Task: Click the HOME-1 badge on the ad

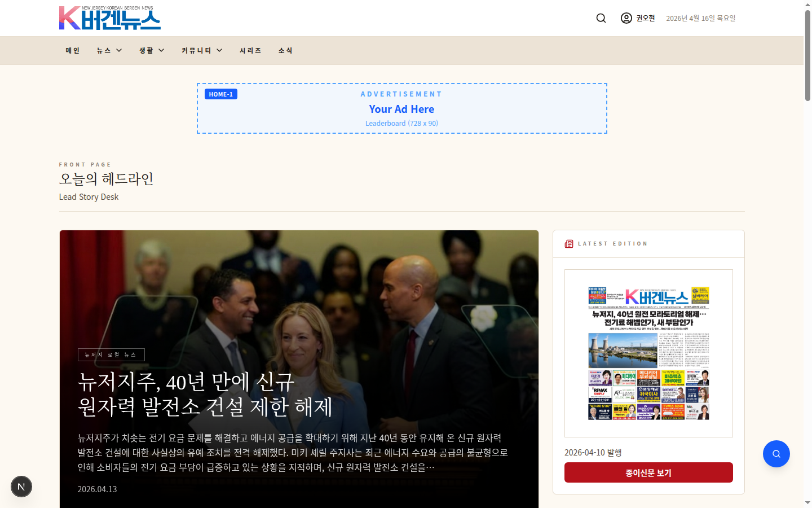Action: (220, 94)
